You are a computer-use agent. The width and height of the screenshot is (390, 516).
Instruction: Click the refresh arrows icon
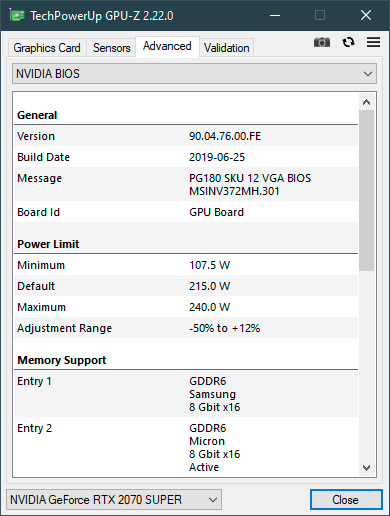tap(348, 42)
